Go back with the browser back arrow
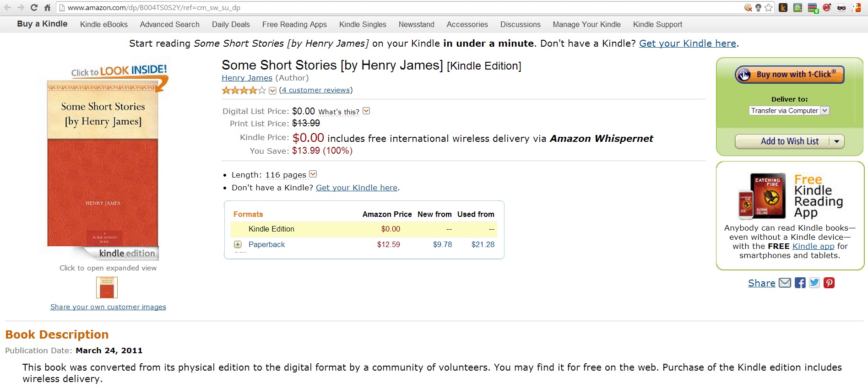The image size is (868, 388). [x=7, y=7]
